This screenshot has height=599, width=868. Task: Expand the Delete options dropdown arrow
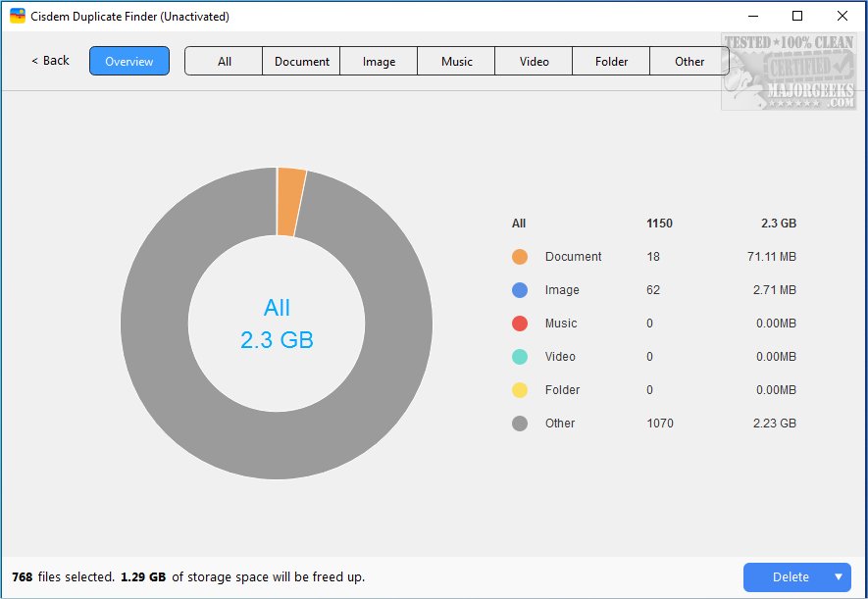pos(840,576)
